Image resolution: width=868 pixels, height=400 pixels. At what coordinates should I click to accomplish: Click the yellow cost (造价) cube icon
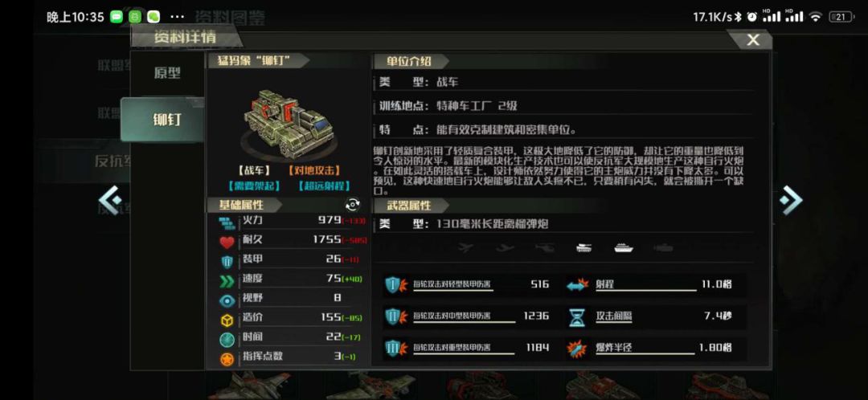[227, 320]
